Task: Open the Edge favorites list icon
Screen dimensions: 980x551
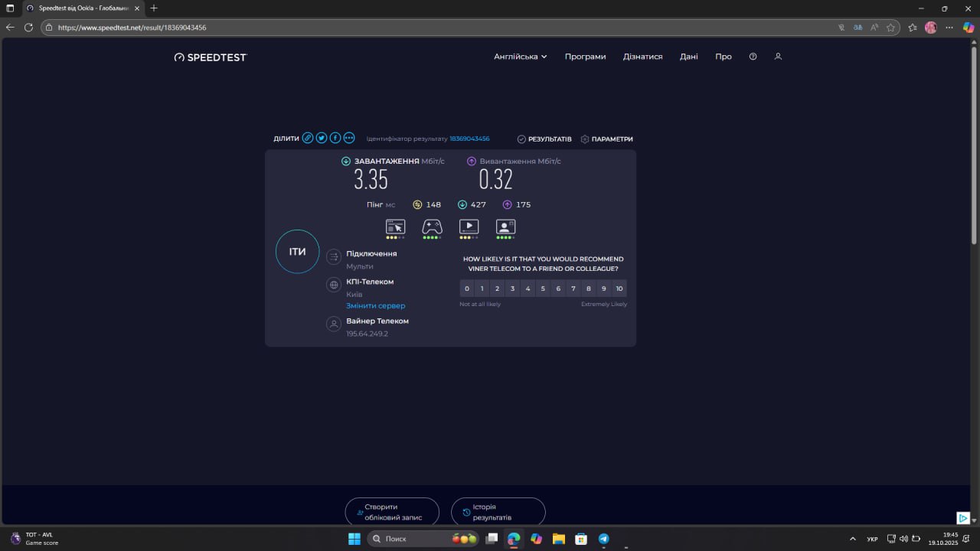Action: point(913,27)
